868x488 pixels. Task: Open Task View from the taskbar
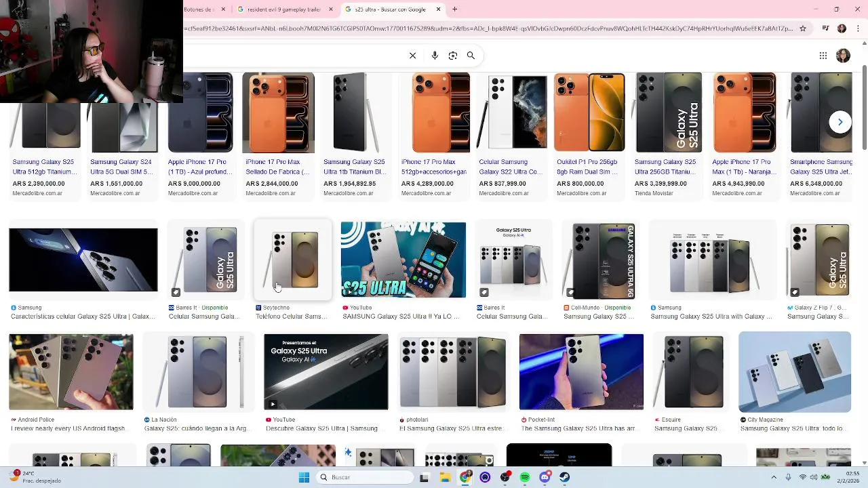[425, 477]
